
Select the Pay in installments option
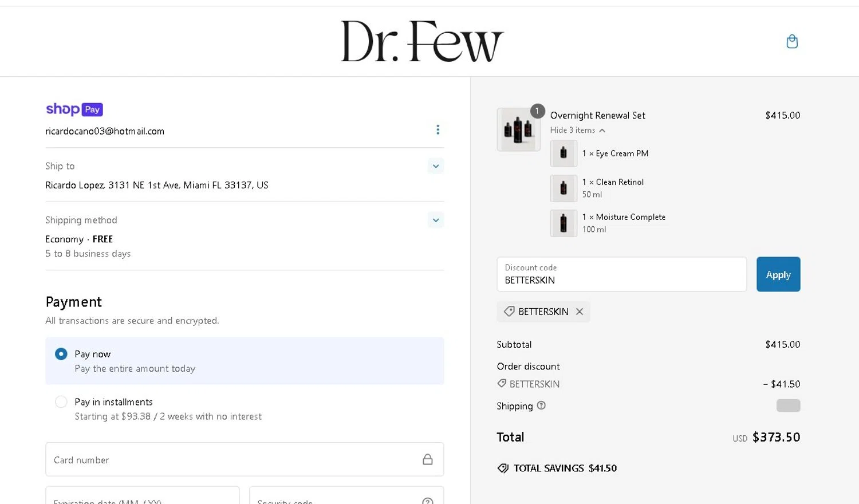[61, 402]
